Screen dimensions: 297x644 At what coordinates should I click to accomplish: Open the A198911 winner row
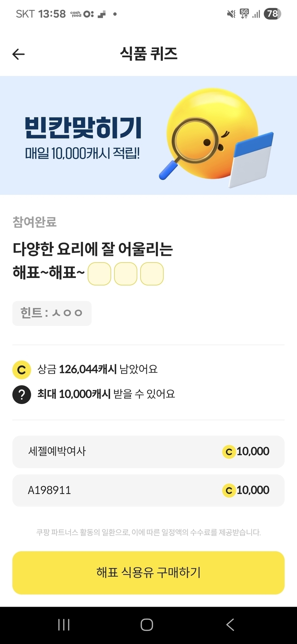click(x=148, y=490)
